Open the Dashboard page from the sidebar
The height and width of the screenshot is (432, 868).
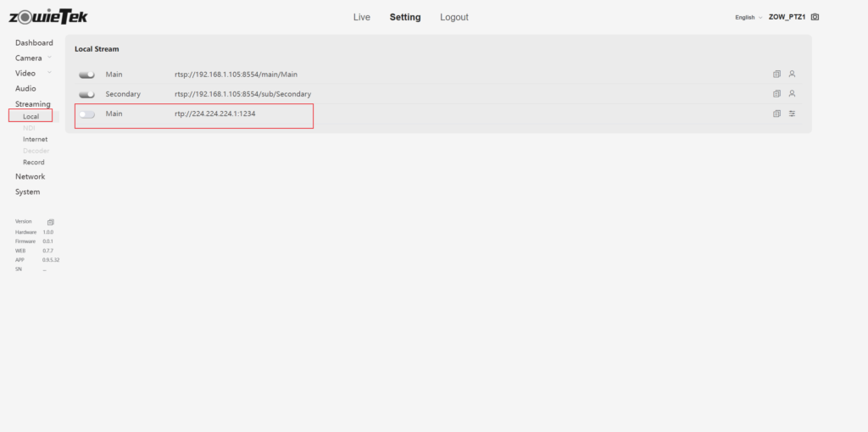click(x=34, y=42)
